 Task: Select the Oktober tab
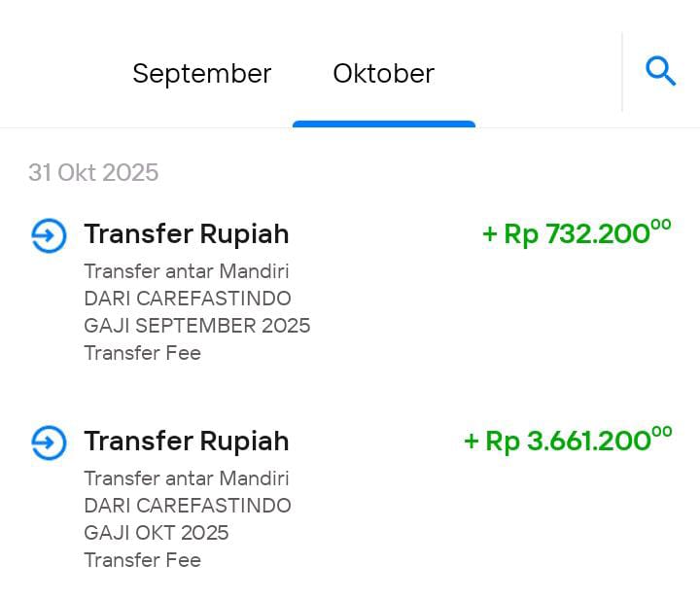[383, 74]
